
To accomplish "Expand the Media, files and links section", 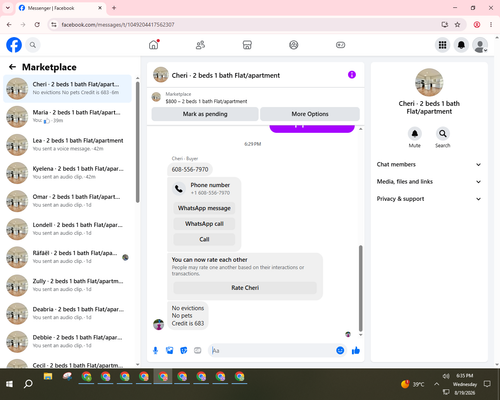I will [429, 182].
